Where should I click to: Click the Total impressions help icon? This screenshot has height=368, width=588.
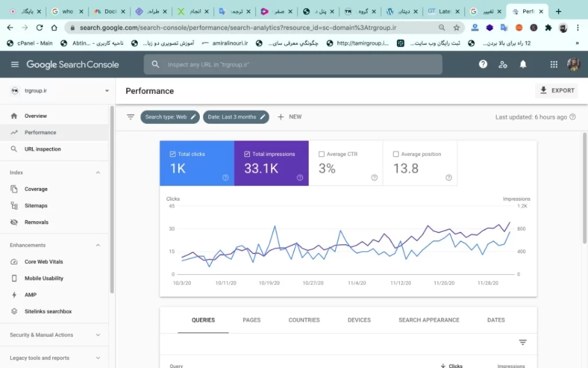(x=300, y=178)
